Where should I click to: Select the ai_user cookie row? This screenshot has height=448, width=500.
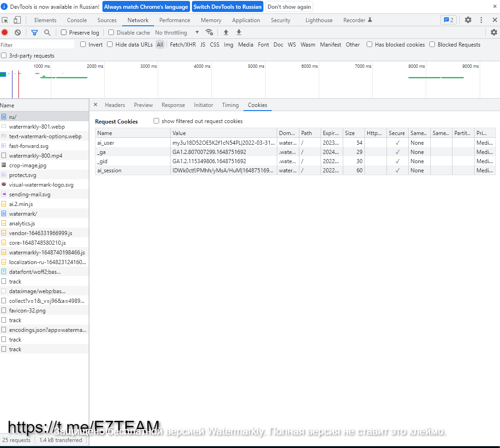click(295, 143)
